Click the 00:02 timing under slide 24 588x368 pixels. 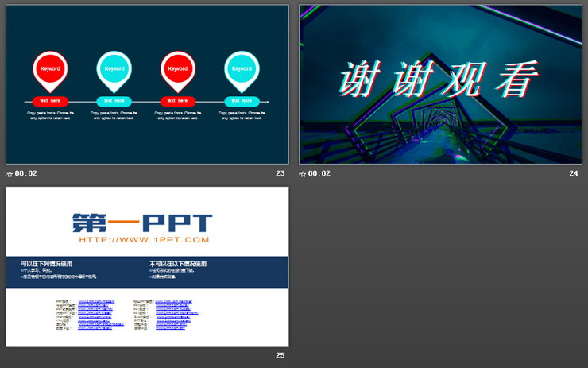[319, 173]
